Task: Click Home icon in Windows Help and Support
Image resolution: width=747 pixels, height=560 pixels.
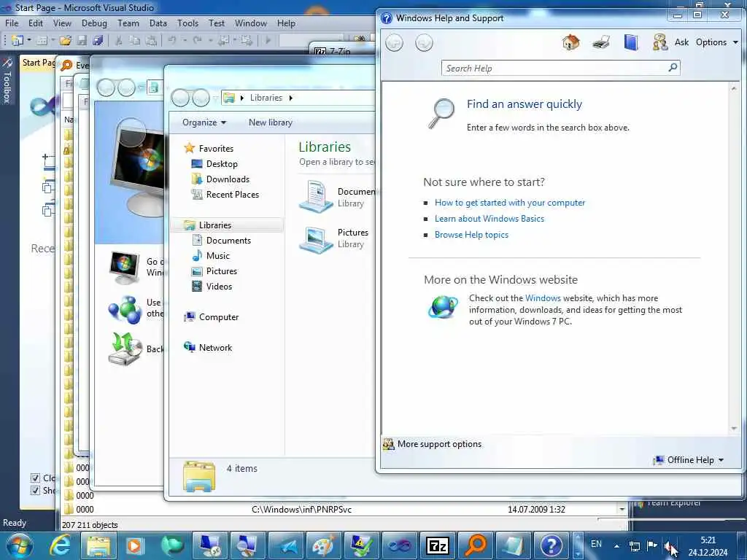Action: click(570, 42)
